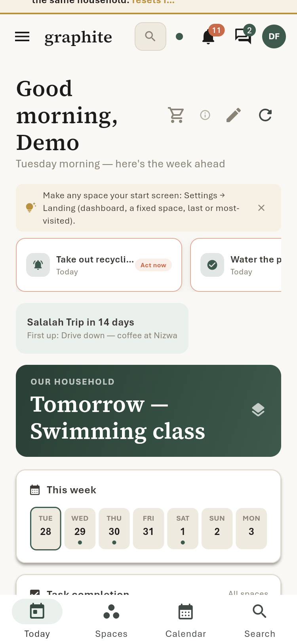The width and height of the screenshot is (297, 644).
Task: Click the search magnifier button in header
Action: click(x=150, y=36)
